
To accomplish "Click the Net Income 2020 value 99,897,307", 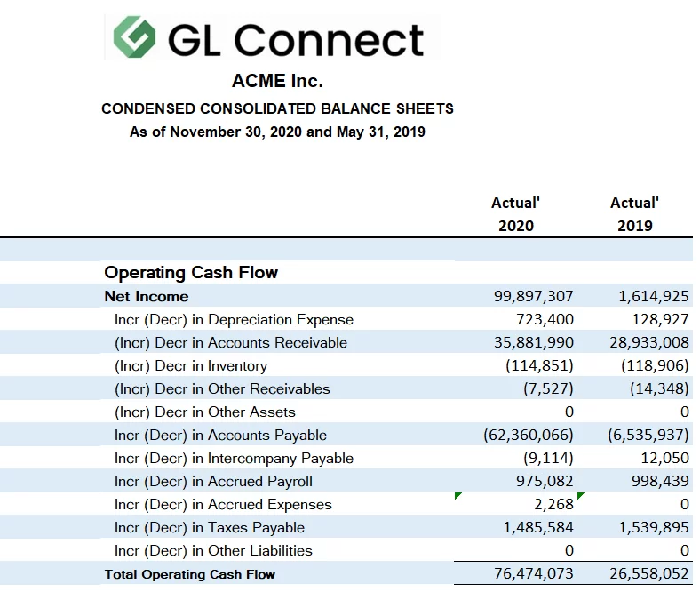I will tap(533, 296).
